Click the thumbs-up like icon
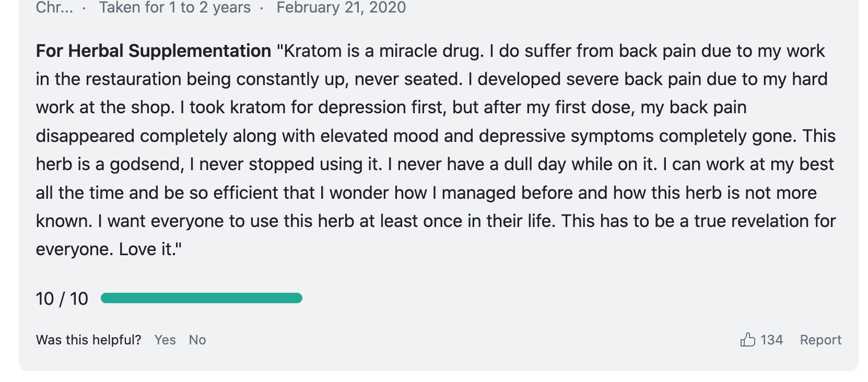This screenshot has height=382, width=868. click(747, 340)
